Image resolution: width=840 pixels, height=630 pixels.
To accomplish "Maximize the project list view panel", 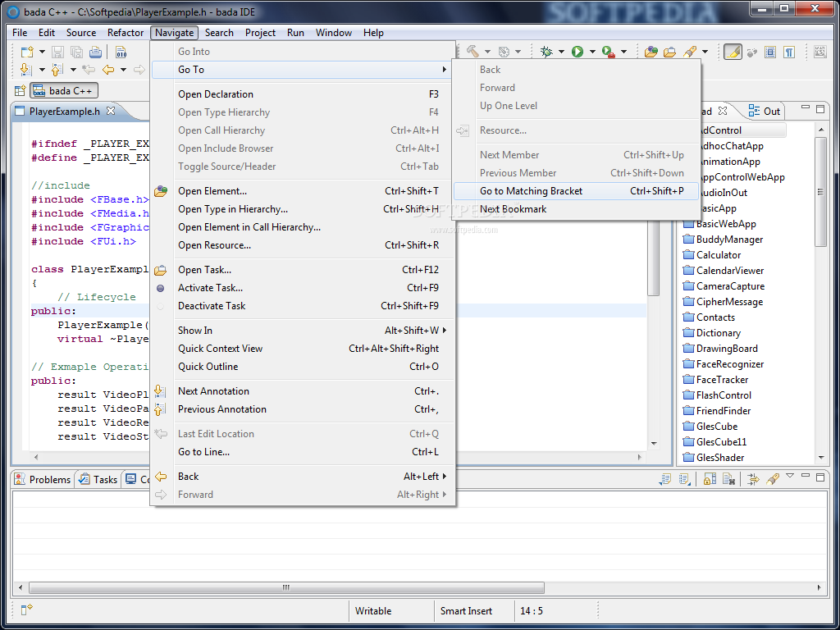I will [820, 109].
